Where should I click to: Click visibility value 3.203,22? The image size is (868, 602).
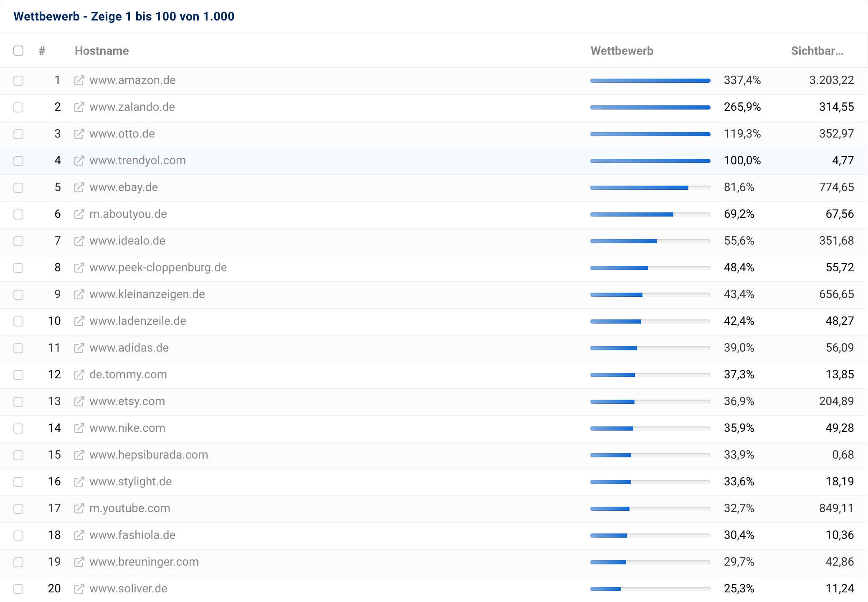pyautogui.click(x=832, y=80)
